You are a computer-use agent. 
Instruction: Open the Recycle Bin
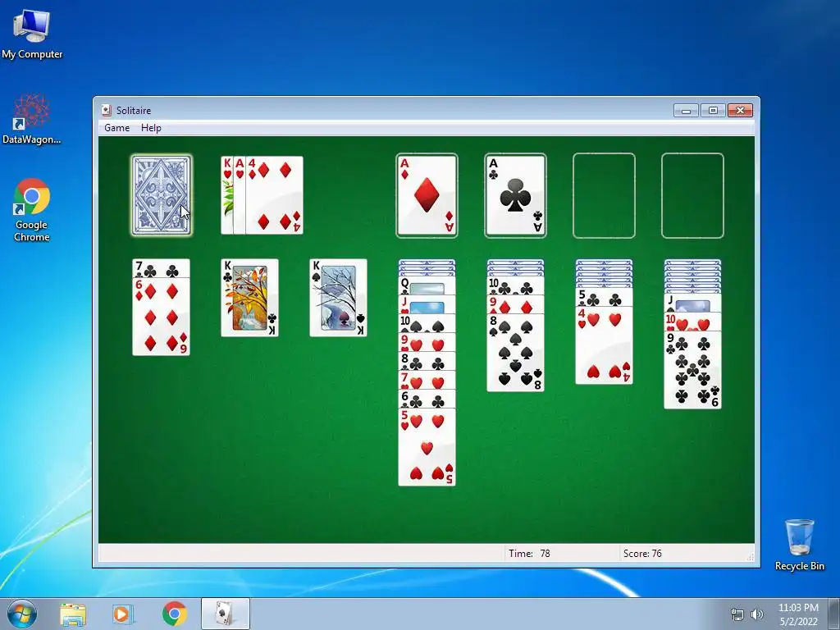click(x=799, y=545)
